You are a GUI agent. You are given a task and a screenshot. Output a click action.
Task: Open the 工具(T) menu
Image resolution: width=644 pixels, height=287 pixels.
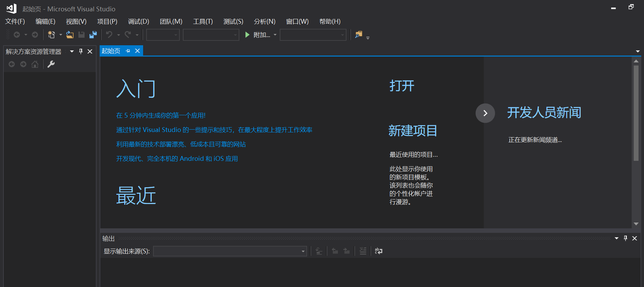click(x=203, y=21)
